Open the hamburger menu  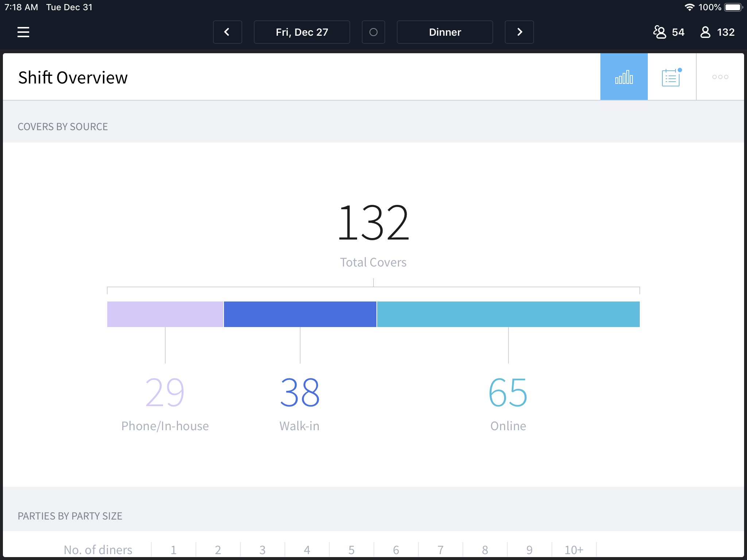[x=23, y=32]
